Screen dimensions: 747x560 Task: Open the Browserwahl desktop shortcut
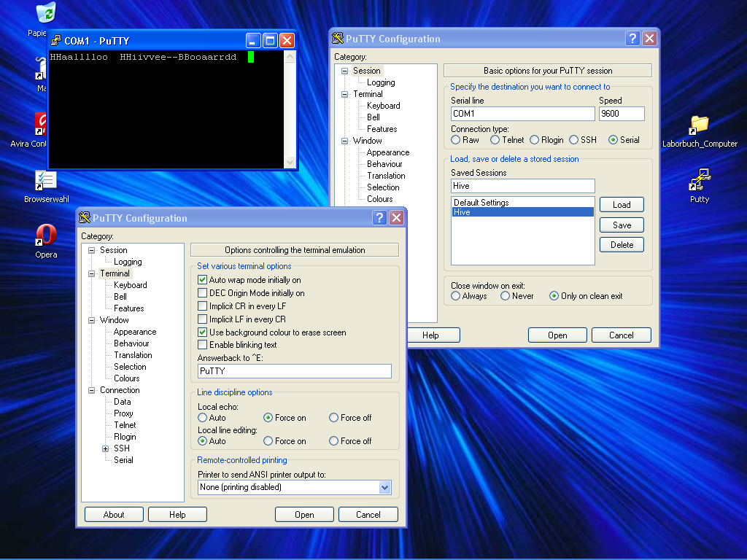coord(46,181)
